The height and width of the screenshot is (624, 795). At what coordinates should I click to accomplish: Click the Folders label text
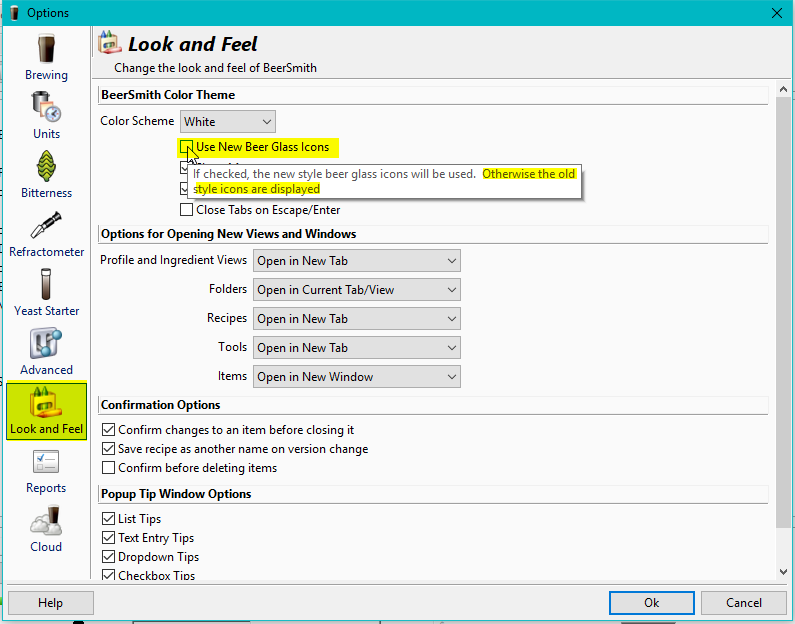coord(228,289)
